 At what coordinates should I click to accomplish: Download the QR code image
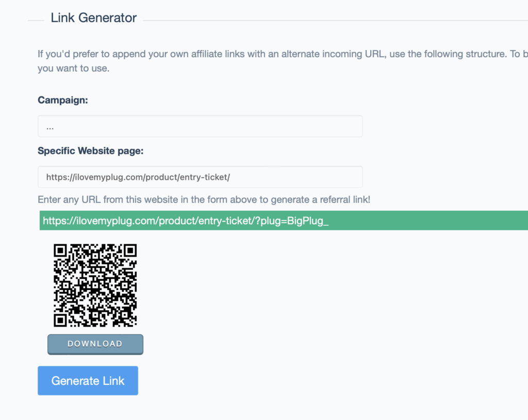click(95, 344)
